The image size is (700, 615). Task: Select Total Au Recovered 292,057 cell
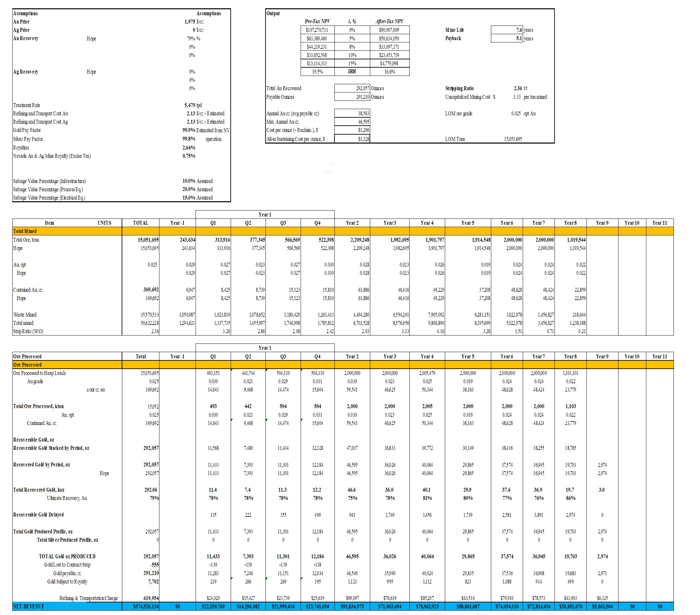pos(352,89)
